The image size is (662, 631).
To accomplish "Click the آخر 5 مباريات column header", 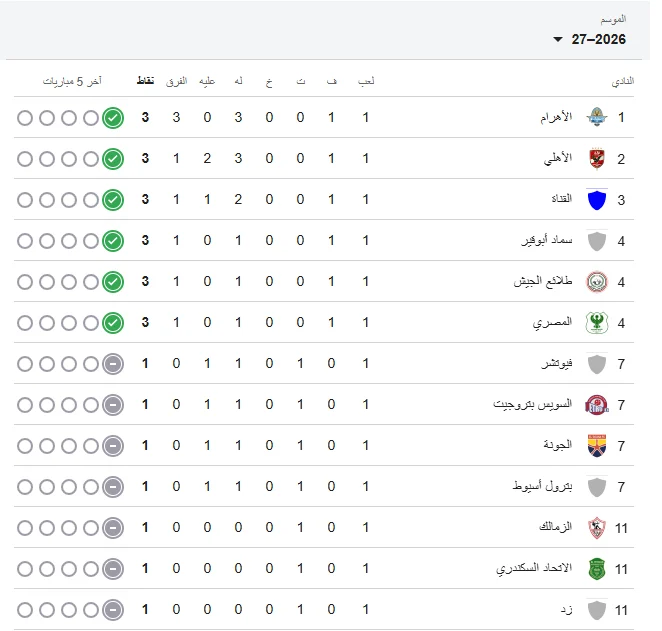I will pos(72,81).
